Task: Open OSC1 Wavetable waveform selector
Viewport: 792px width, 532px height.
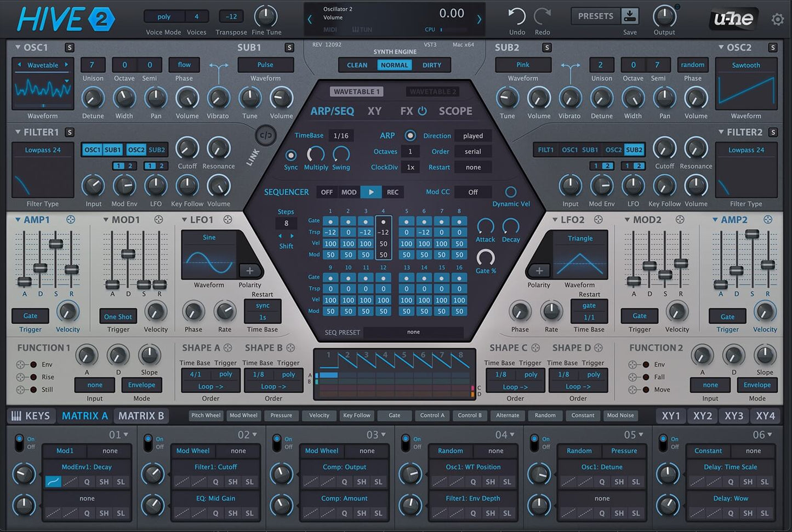Action: pyautogui.click(x=43, y=65)
